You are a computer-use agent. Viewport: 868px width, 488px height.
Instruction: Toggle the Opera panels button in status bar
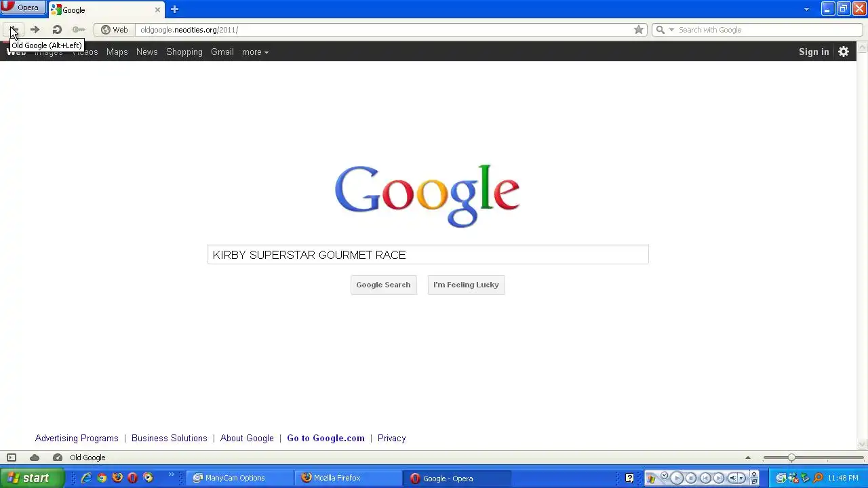(x=12, y=457)
